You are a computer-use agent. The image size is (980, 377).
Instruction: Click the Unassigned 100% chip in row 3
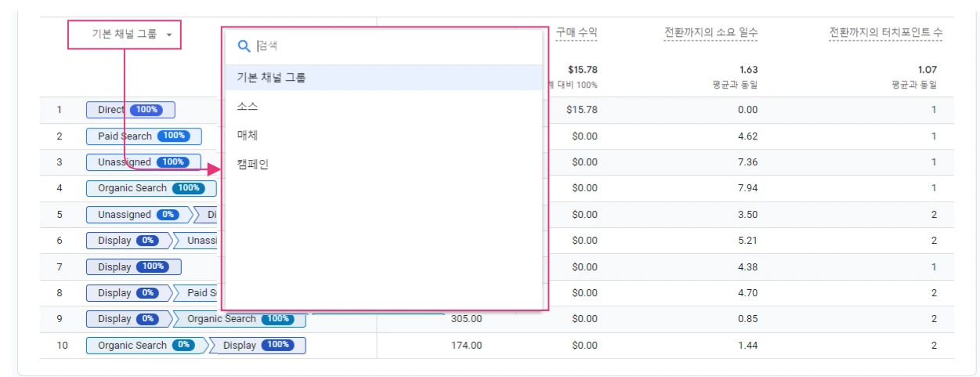(143, 162)
